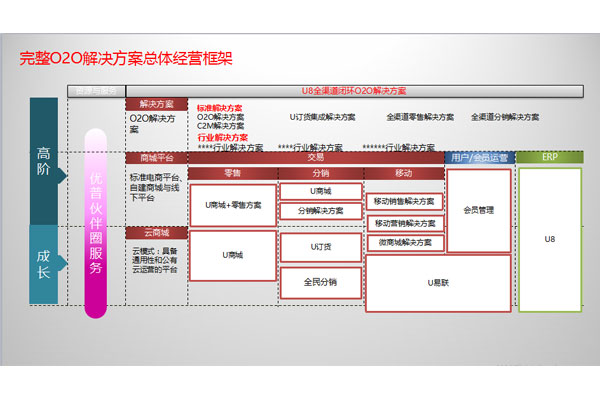
Task: Select the 零售 column header
Action: click(233, 173)
